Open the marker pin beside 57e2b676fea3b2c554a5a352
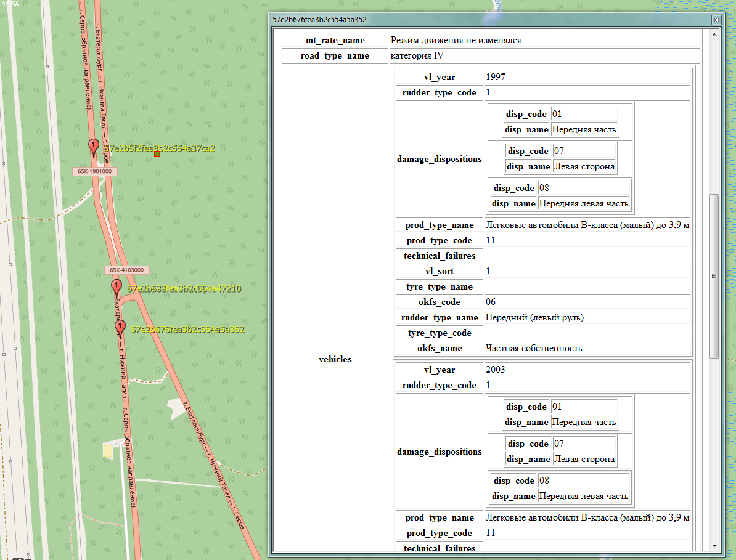The height and width of the screenshot is (560, 736). pyautogui.click(x=120, y=328)
